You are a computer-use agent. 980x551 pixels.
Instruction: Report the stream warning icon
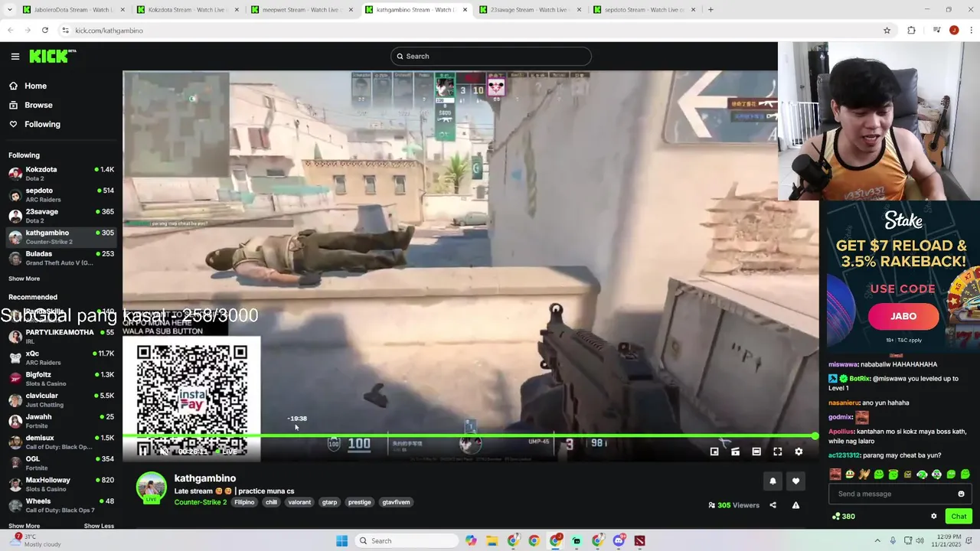[x=795, y=505]
